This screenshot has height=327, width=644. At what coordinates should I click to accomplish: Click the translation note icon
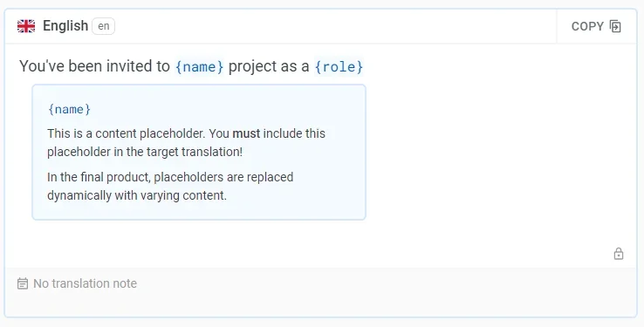(23, 283)
